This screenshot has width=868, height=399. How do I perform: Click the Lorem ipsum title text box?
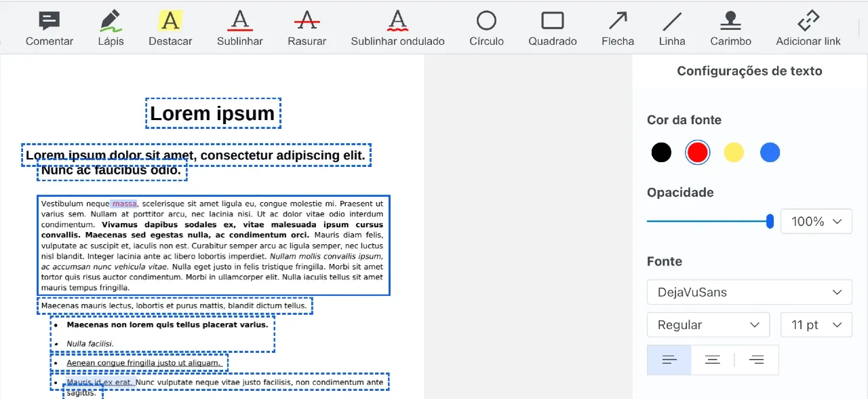(x=213, y=114)
